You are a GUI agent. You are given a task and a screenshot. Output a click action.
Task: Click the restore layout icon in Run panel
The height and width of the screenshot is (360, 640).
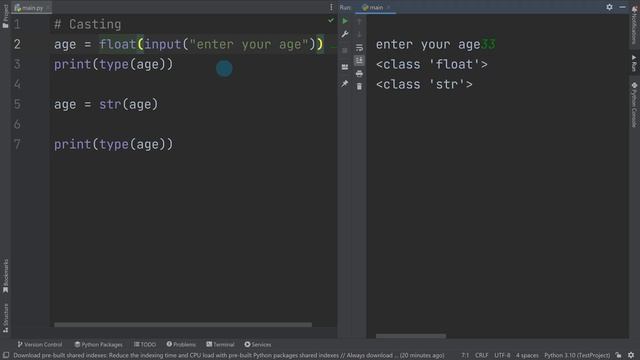tap(345, 67)
